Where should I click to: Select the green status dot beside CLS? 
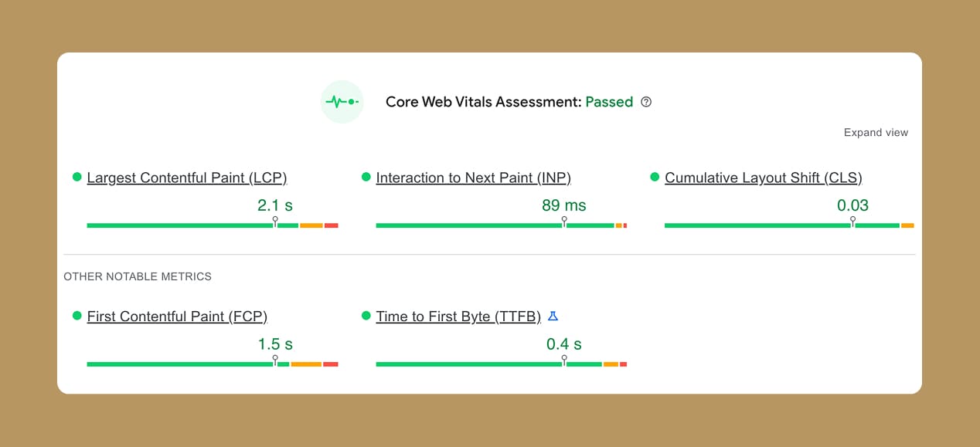tap(654, 177)
